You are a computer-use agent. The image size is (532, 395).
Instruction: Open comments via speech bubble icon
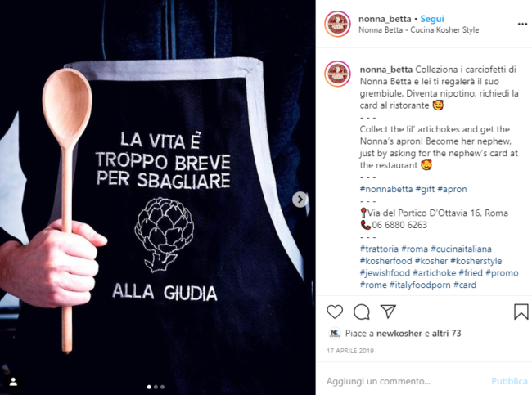point(361,312)
